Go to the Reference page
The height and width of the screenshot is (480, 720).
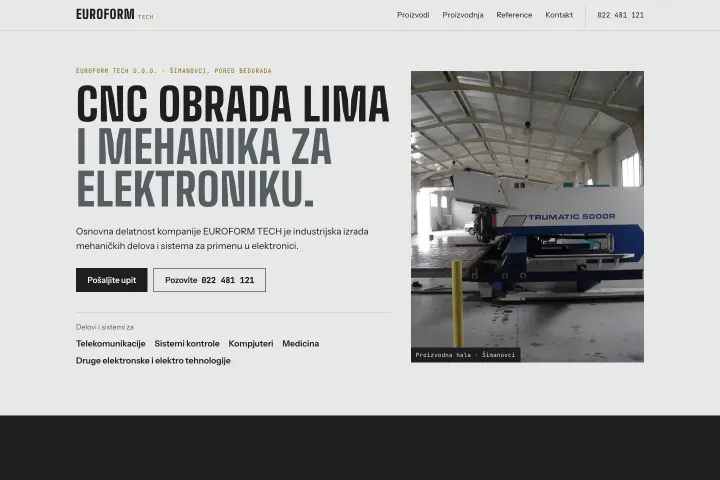514,15
